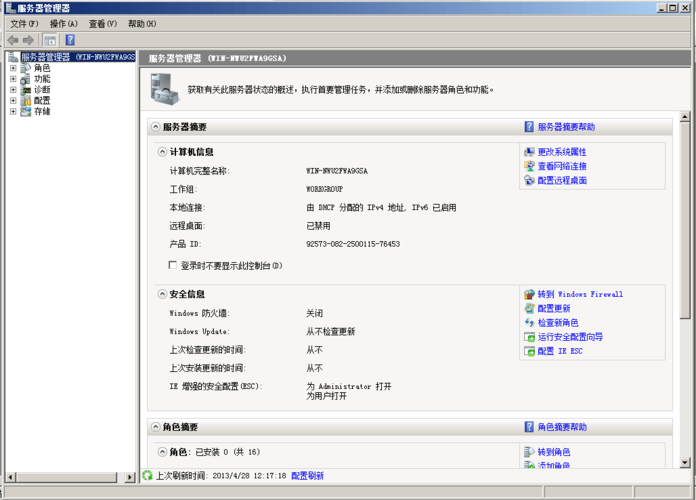The height and width of the screenshot is (500, 696).
Task: Click the blue Help question mark toolbar icon
Action: pos(70,40)
